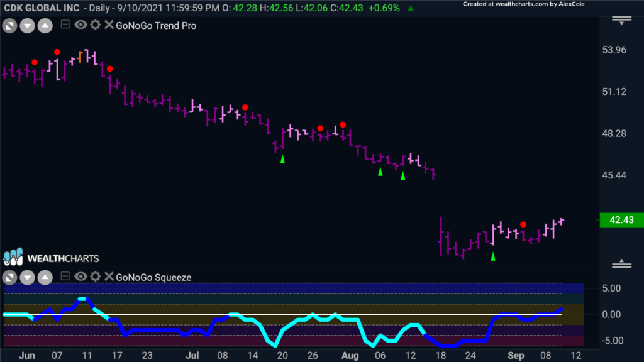
Task: Move the GoNoGo Squeeze pane up
Action: [45, 278]
